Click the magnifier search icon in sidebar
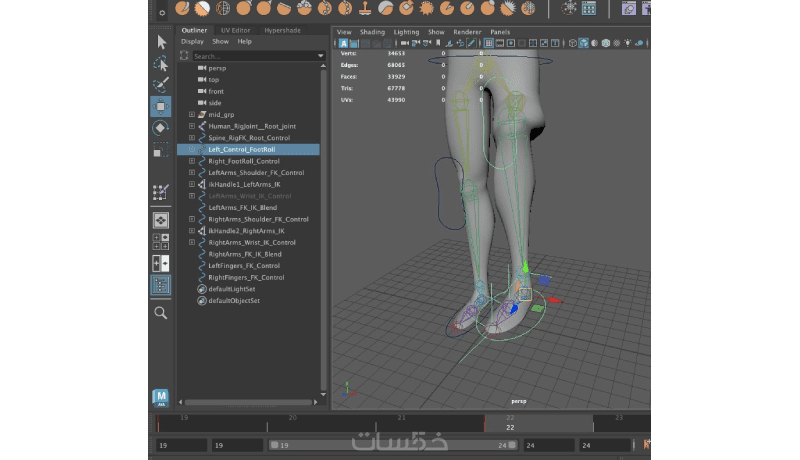 (x=160, y=313)
